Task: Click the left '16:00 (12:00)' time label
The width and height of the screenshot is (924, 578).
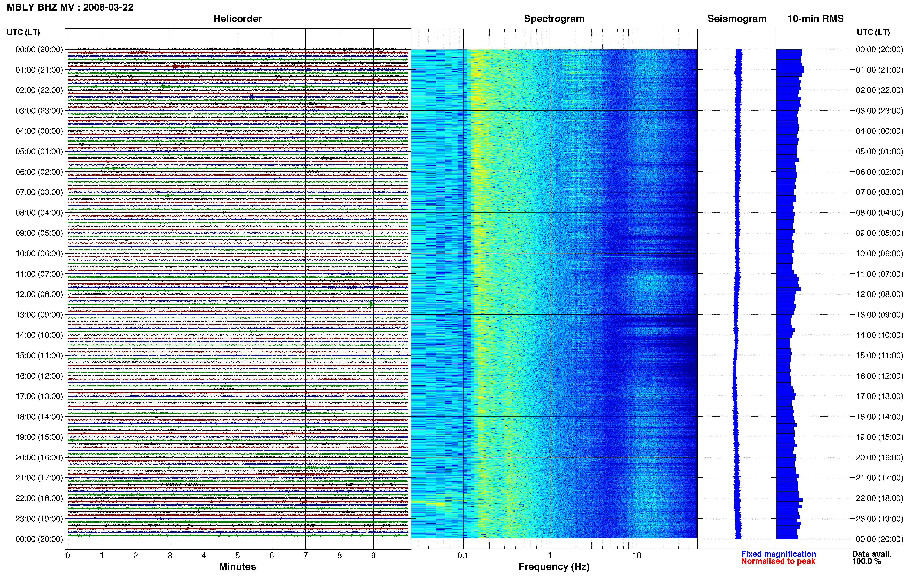Action: (x=39, y=376)
